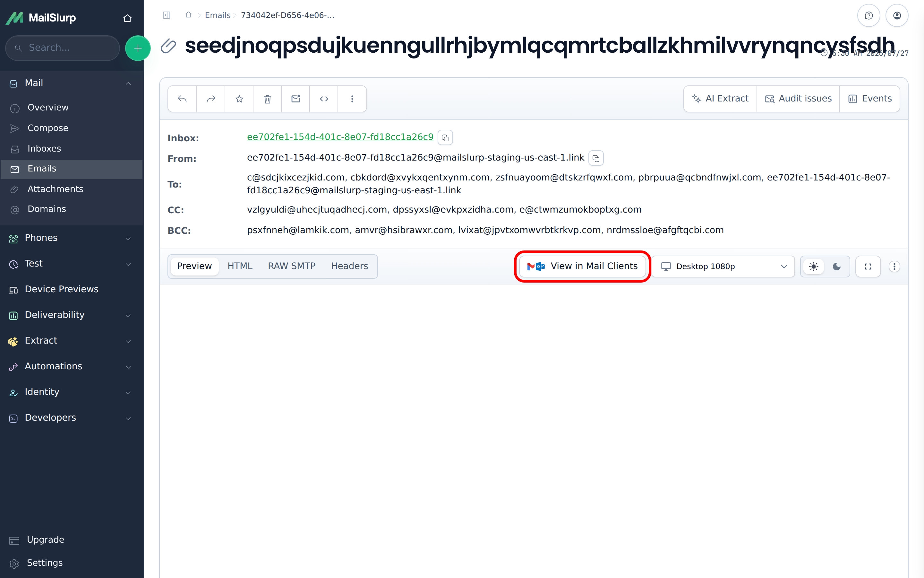Switch to the RAW SMTP tab
The image size is (924, 578).
[292, 266]
